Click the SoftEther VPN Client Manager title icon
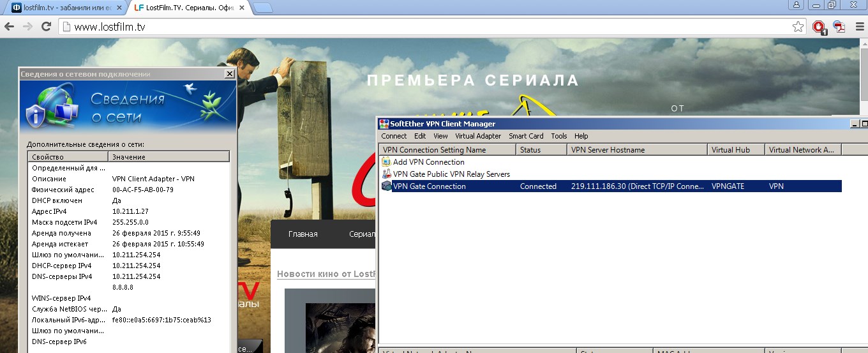 click(x=384, y=124)
